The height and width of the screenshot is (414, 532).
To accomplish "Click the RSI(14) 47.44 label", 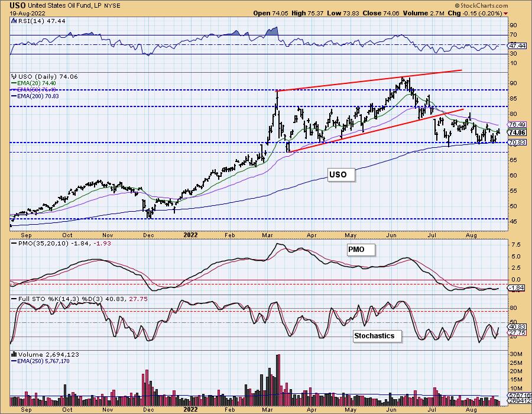I will [x=42, y=21].
